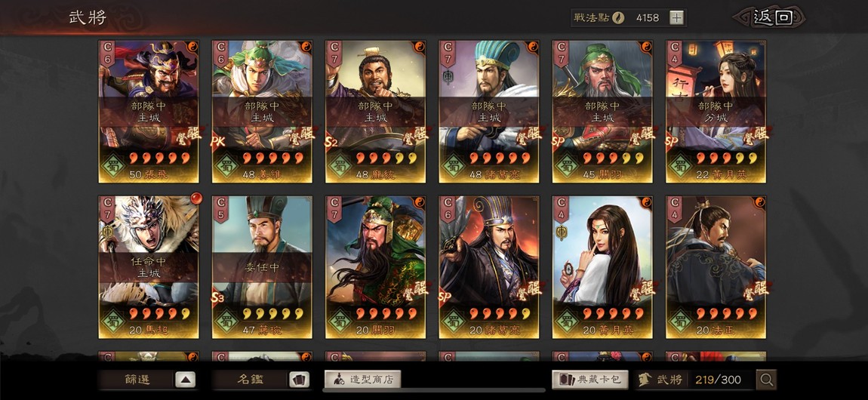Tap the red notification dot on 馬超
This screenshot has width=868, height=400.
pos(195,198)
